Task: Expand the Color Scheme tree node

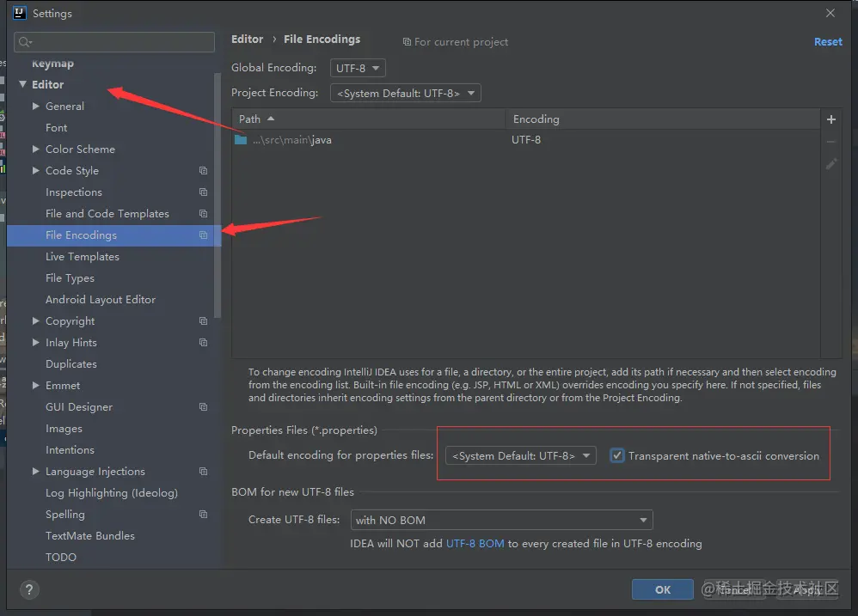Action: pyautogui.click(x=35, y=149)
